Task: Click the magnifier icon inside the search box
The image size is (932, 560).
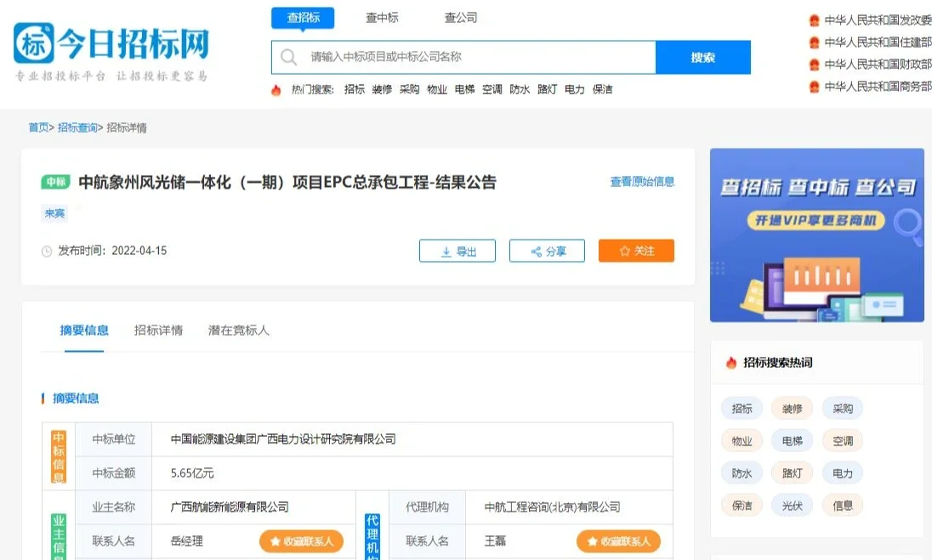Action: click(289, 57)
